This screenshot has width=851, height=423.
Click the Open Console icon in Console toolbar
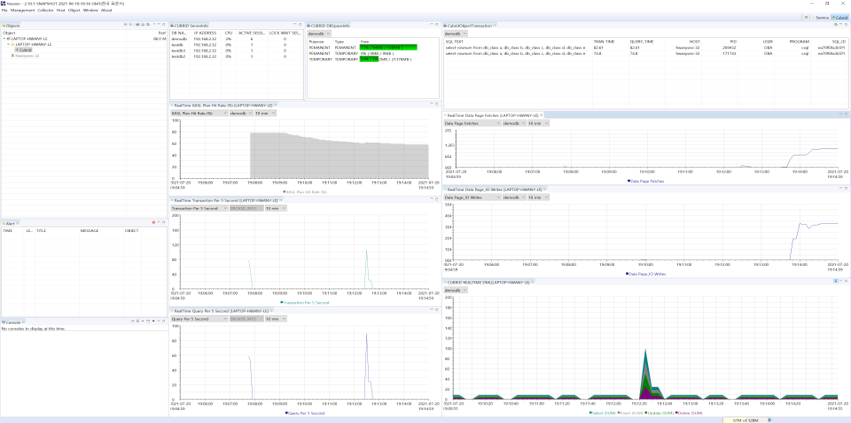[147, 322]
